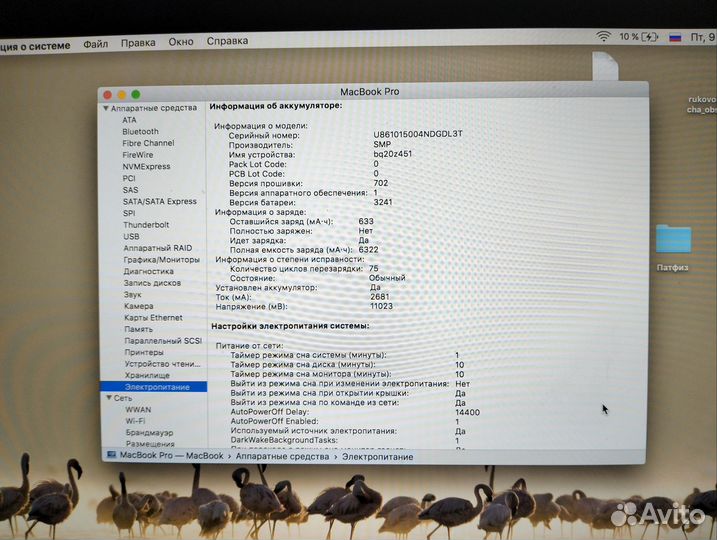Select Параллельный SCSI in the sidebar
717x540 pixels.
click(x=163, y=341)
